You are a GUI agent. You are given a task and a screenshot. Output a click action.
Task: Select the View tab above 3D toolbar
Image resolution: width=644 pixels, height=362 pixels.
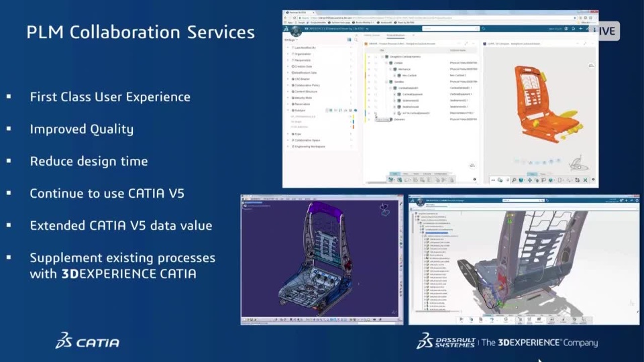(x=532, y=174)
